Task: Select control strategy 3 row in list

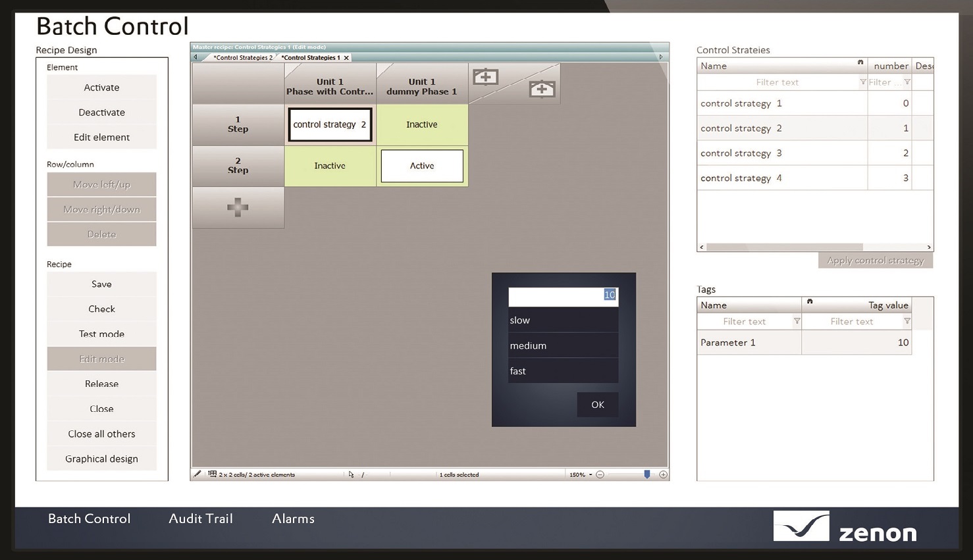Action: tap(781, 153)
